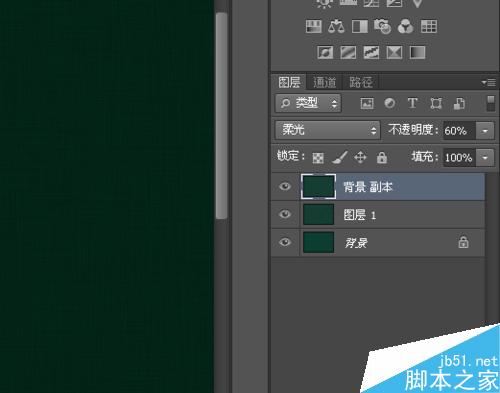
Task: Select the 背景 副本 layer thumbnail
Action: coord(318,187)
